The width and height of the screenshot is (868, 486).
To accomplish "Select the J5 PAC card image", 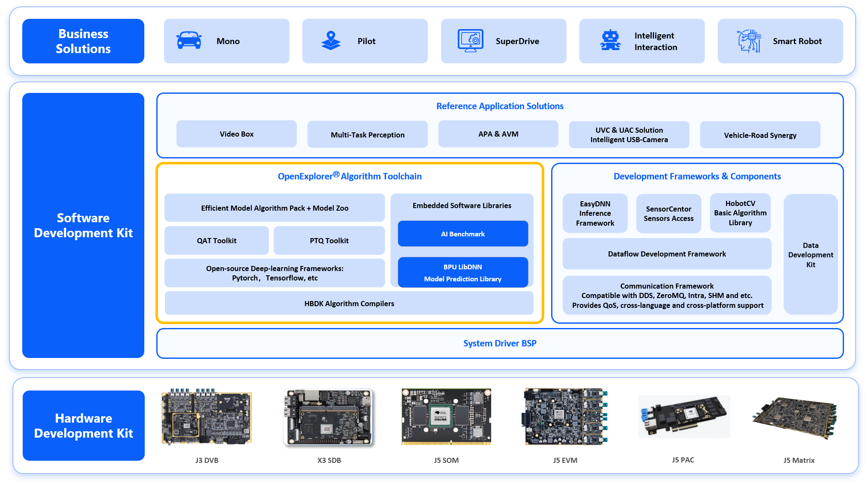I will click(684, 417).
